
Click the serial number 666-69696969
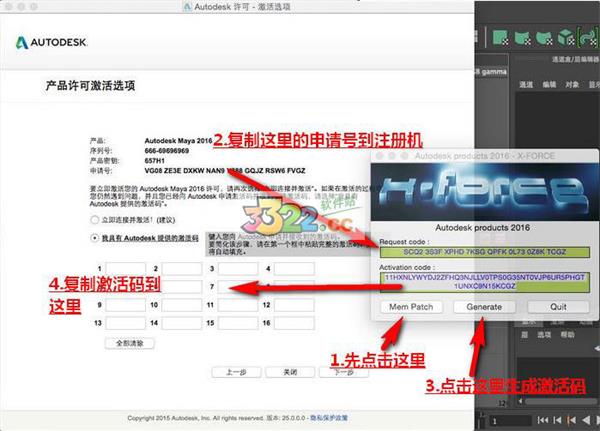[x=167, y=151]
